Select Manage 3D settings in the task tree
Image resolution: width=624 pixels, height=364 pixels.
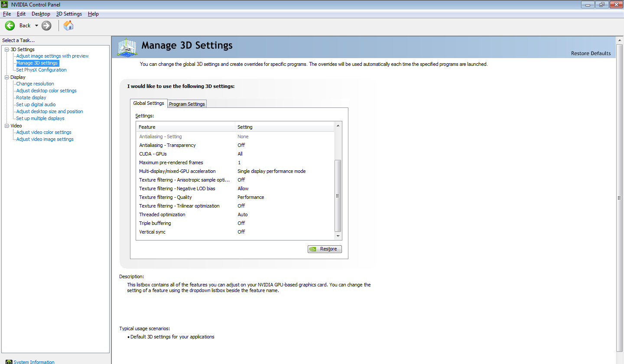pos(37,63)
